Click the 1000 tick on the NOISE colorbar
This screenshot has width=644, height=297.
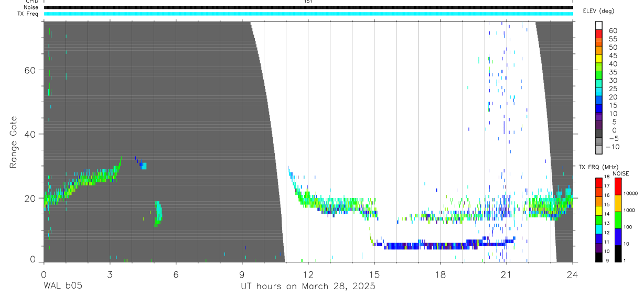click(629, 210)
